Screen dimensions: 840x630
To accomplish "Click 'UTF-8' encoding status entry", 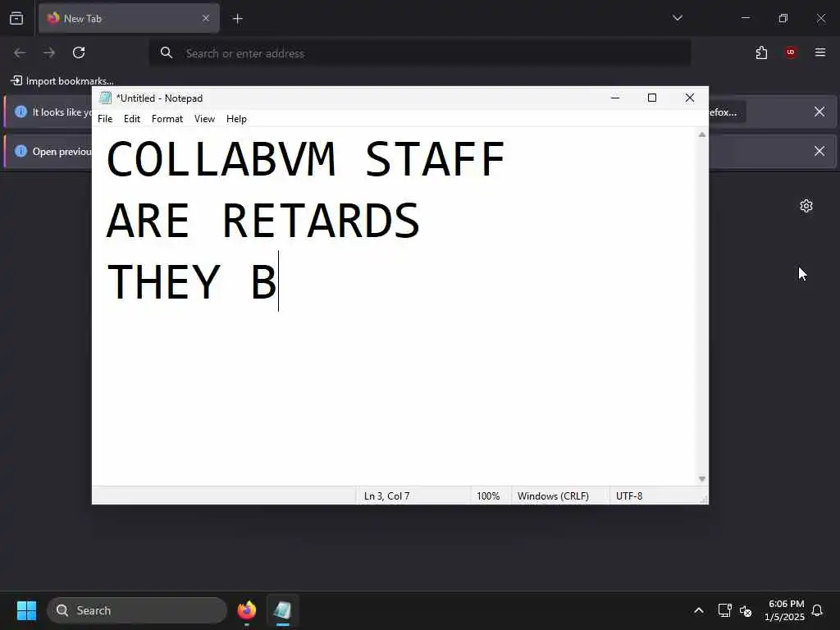I will [629, 496].
